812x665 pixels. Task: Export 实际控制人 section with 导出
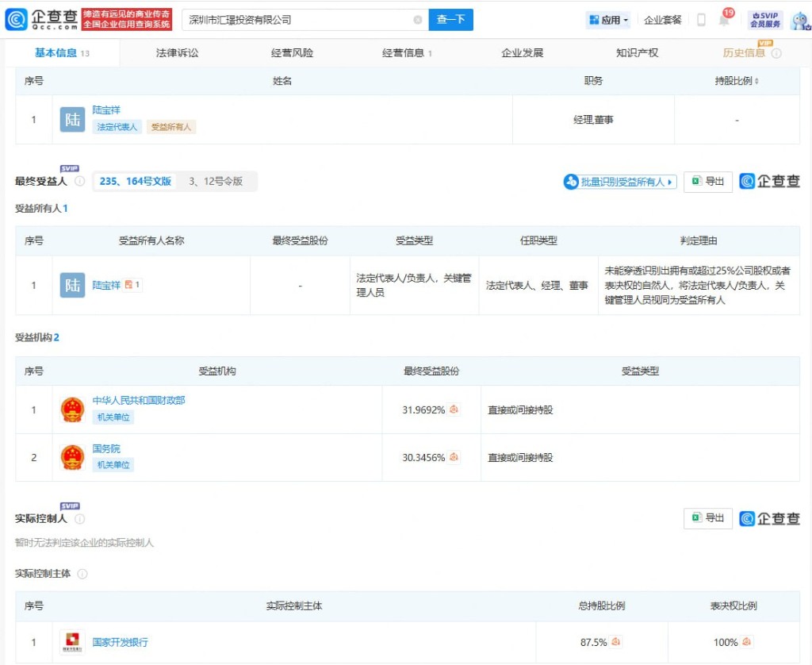708,518
